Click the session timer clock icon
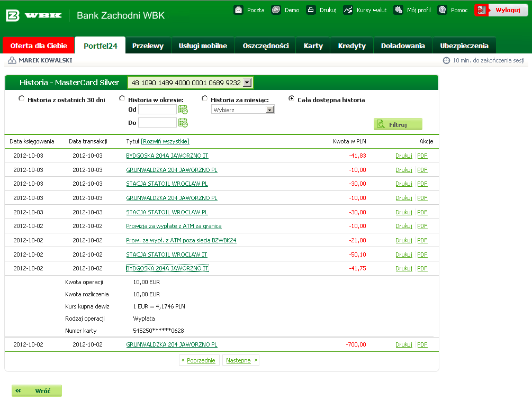This screenshot has width=532, height=400. coord(446,60)
